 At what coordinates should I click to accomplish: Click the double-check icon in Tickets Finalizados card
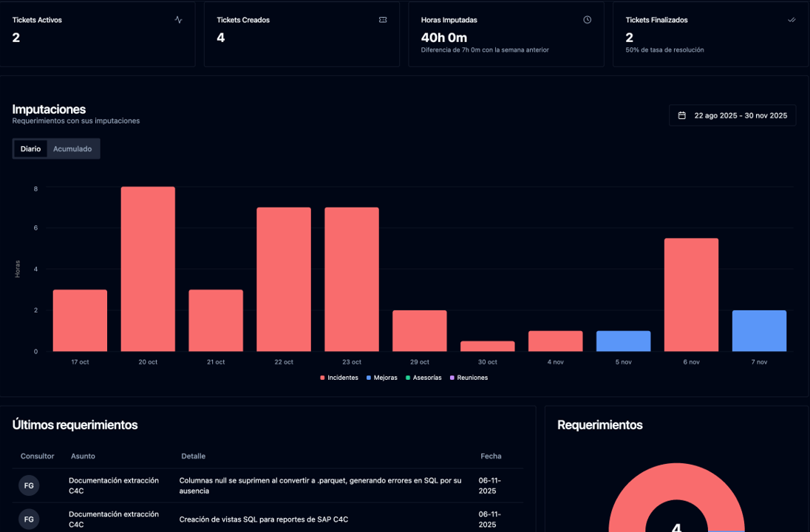coord(792,20)
